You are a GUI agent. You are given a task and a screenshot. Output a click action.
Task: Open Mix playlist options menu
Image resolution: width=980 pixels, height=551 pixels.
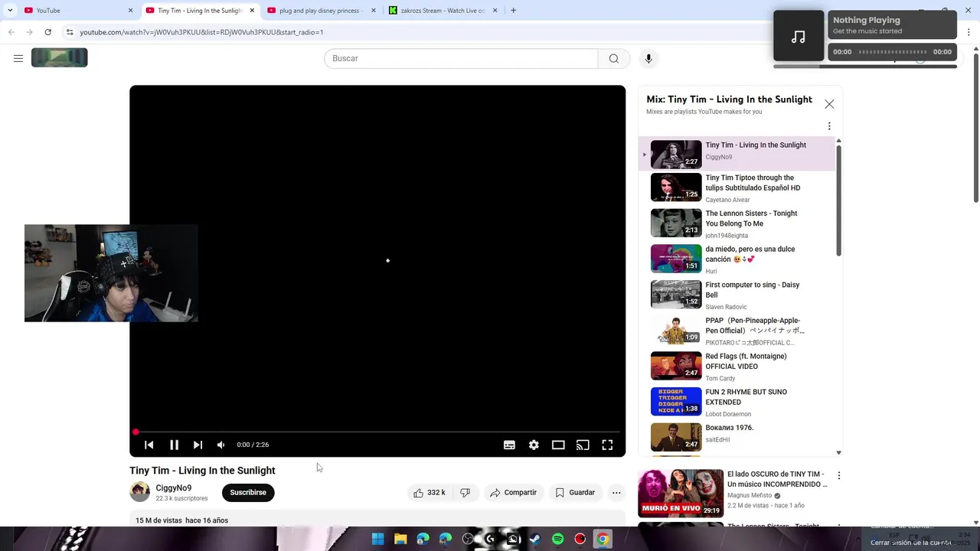click(x=829, y=126)
